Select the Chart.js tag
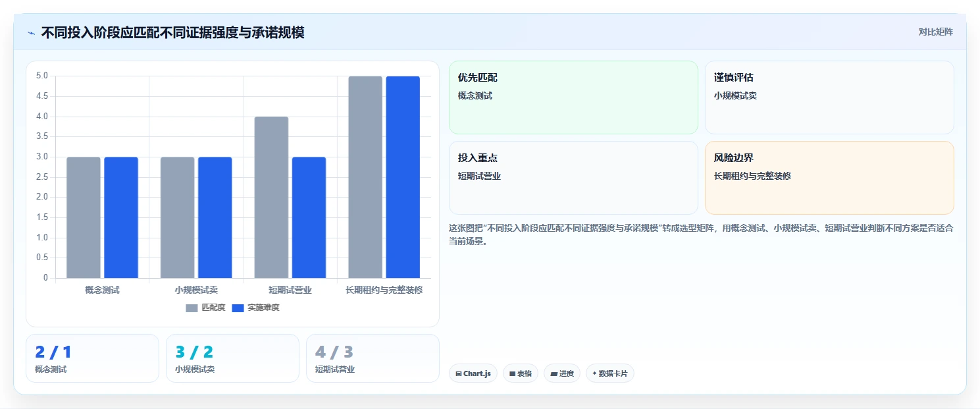This screenshot has height=409, width=980. click(473, 373)
